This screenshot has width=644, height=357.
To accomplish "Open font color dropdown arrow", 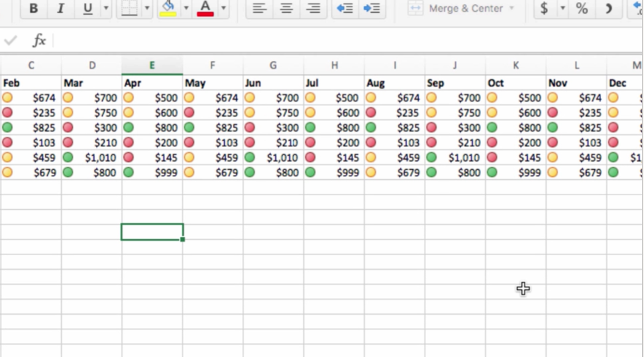I will (x=223, y=8).
